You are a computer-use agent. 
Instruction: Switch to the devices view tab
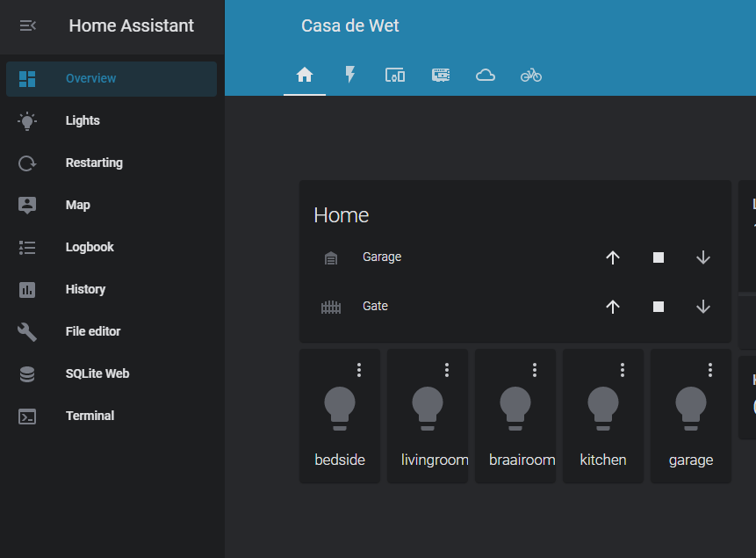395,76
